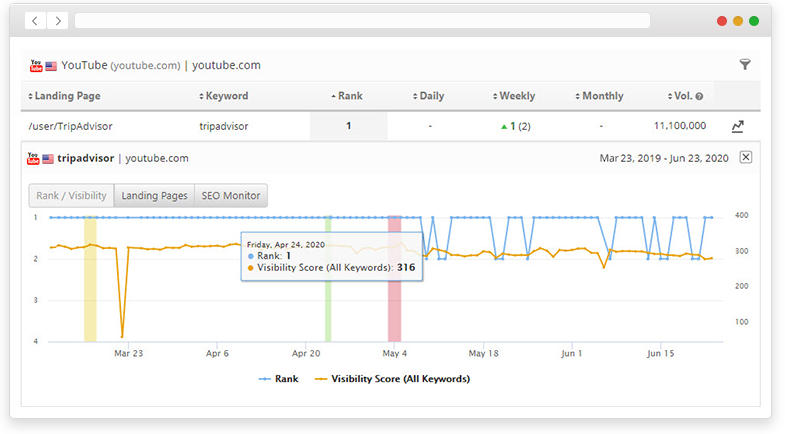
Task: Toggle Visibility Score series in legend
Action: (390, 379)
